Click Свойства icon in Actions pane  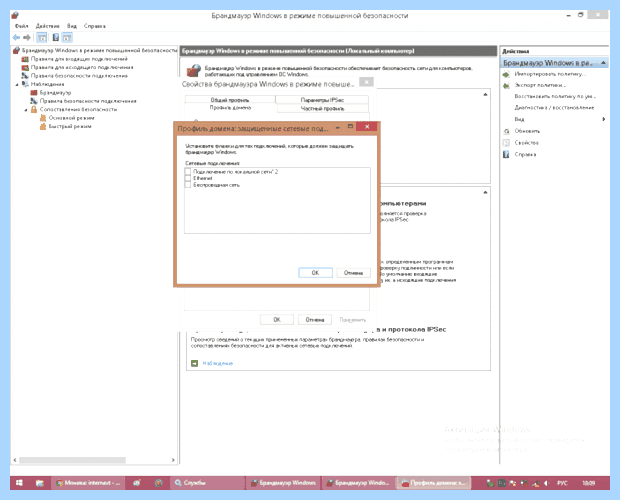tap(506, 143)
